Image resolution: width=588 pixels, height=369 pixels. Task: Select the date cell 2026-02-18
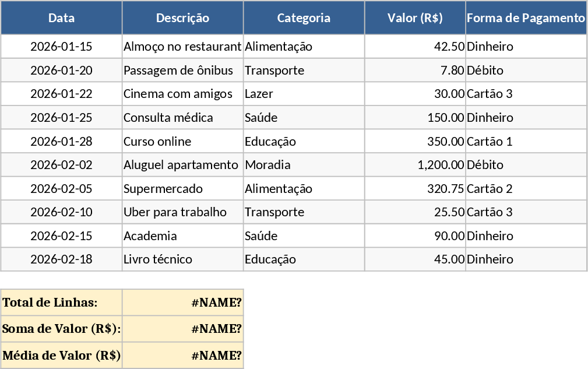coord(61,259)
